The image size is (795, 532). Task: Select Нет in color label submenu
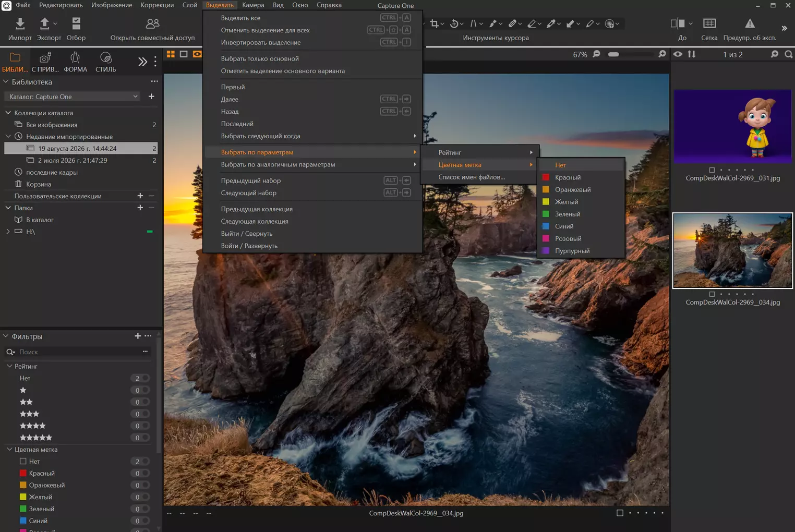pyautogui.click(x=581, y=165)
